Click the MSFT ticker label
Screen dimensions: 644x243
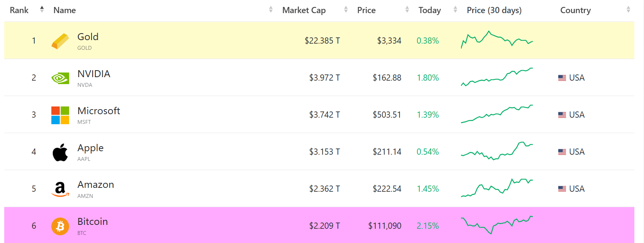pyautogui.click(x=84, y=122)
